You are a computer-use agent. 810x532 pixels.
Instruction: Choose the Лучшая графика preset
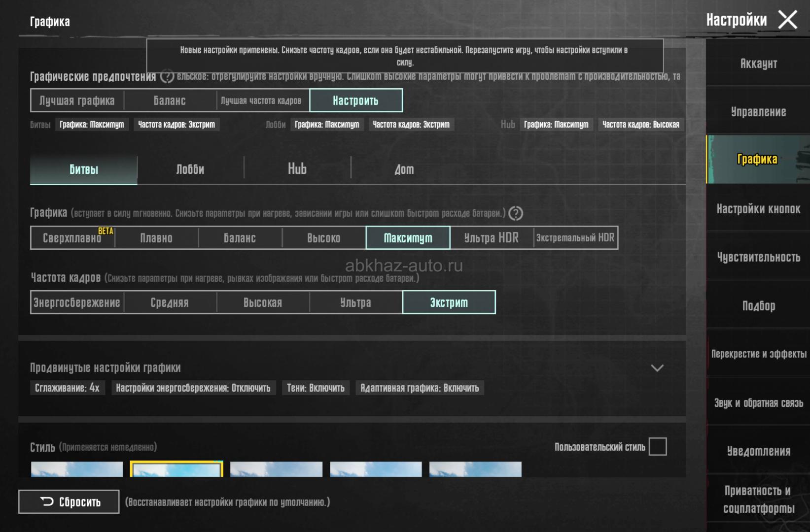(x=77, y=100)
